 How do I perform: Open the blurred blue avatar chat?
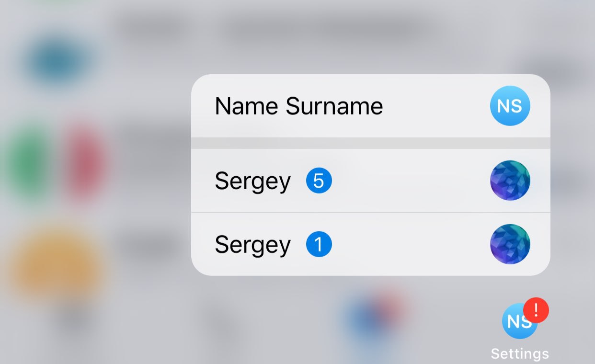[x=57, y=61]
